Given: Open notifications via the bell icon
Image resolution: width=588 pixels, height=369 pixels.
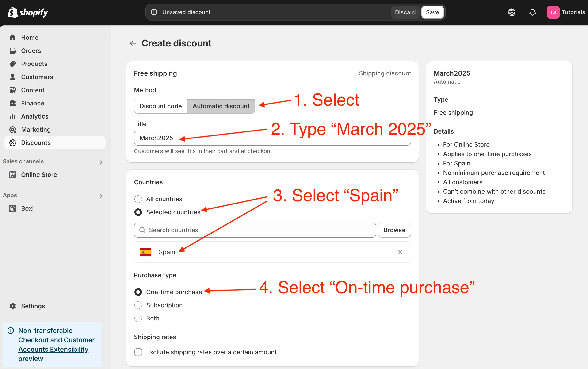Looking at the screenshot, I should pos(532,12).
